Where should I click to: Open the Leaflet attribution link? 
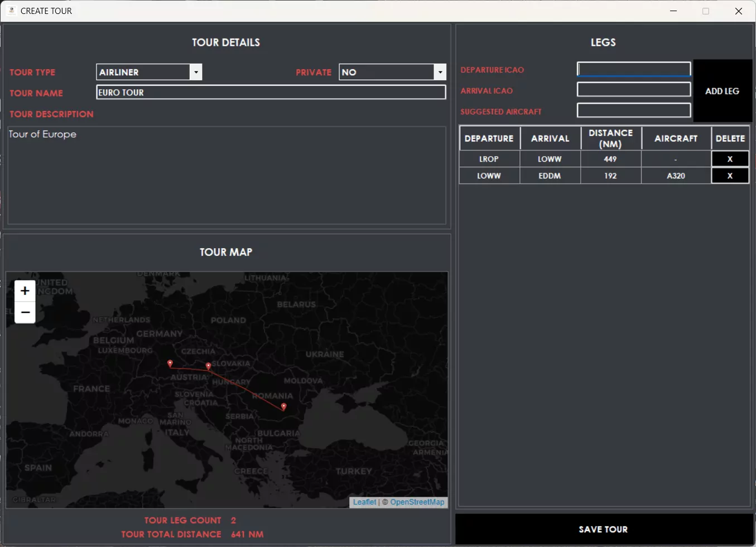point(364,502)
